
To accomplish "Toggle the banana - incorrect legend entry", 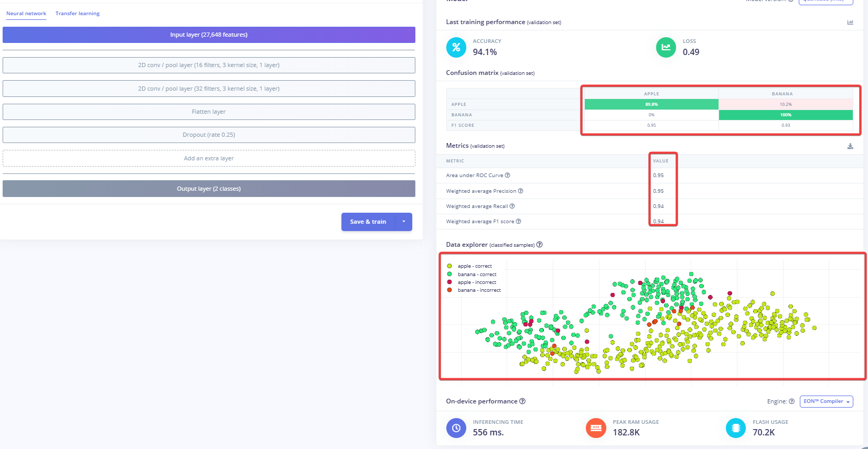I will pyautogui.click(x=474, y=290).
